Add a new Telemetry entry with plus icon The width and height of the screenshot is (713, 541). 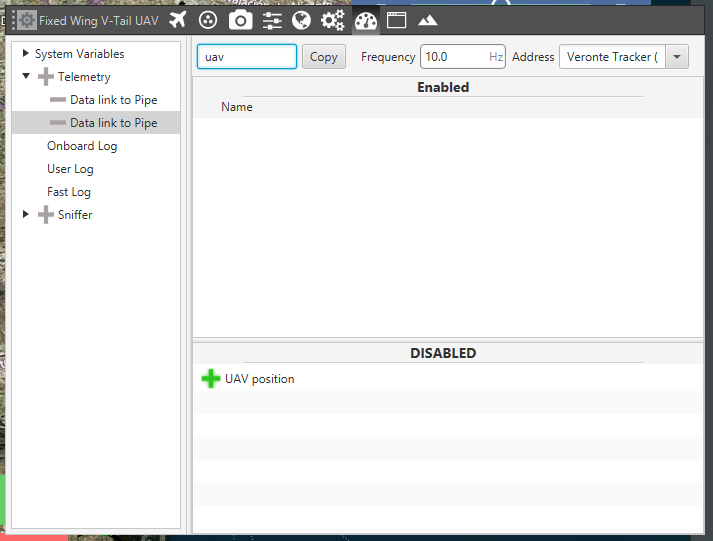coord(45,77)
